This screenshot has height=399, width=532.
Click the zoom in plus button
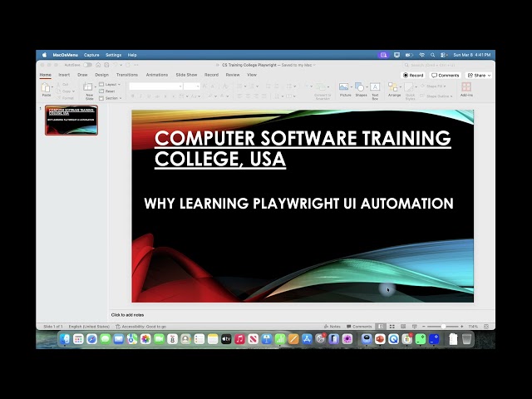[462, 327]
